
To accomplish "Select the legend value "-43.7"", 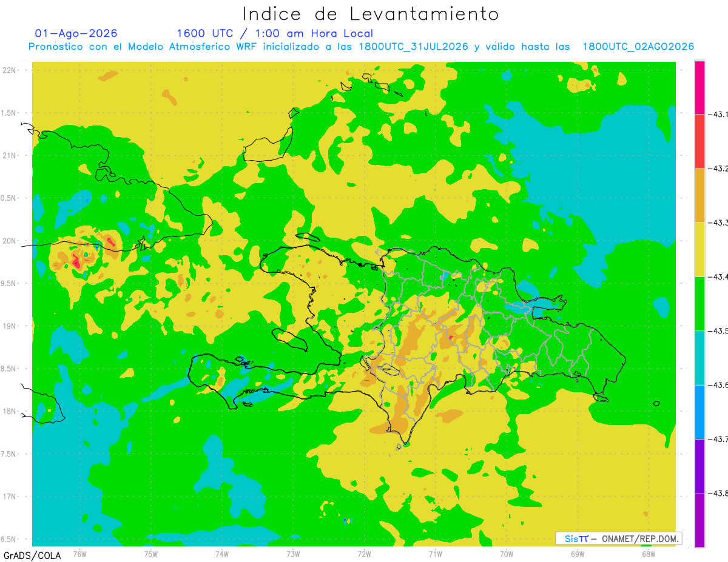I will 718,439.
